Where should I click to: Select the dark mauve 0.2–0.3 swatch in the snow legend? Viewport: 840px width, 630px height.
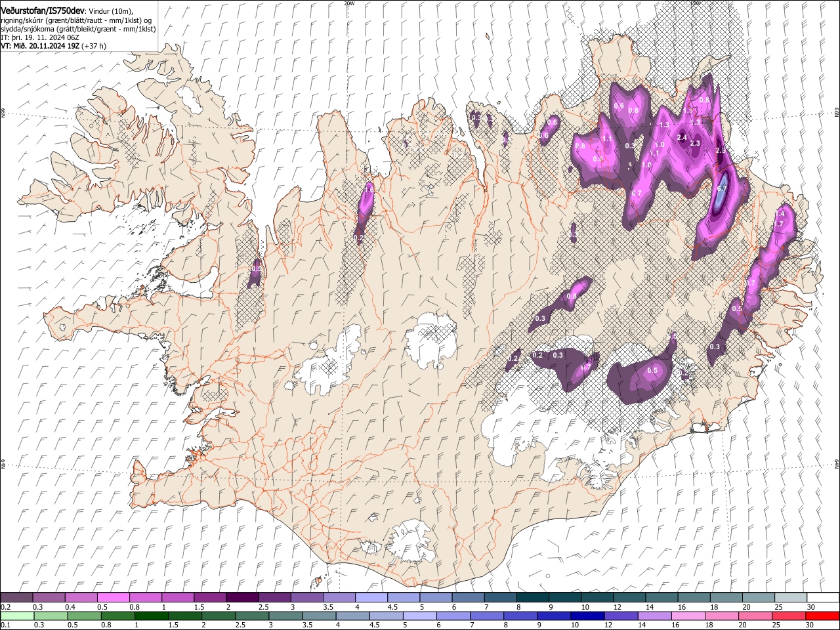click(x=16, y=597)
